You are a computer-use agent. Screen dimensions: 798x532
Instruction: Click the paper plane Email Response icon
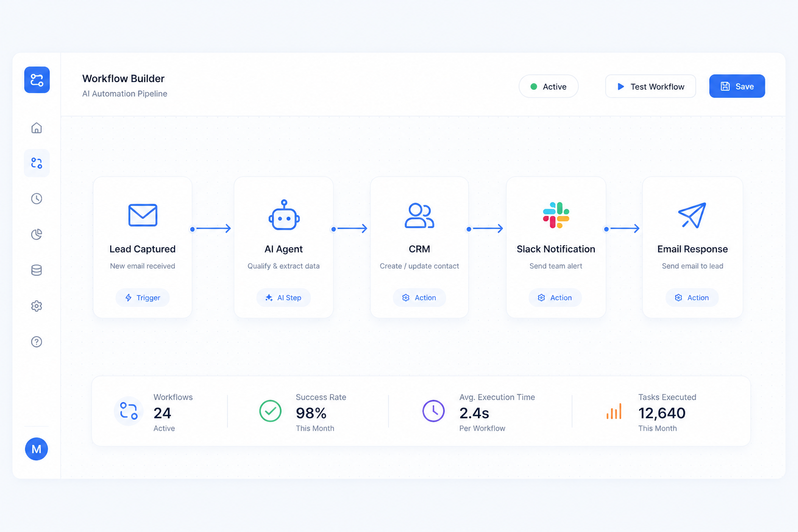[692, 215]
